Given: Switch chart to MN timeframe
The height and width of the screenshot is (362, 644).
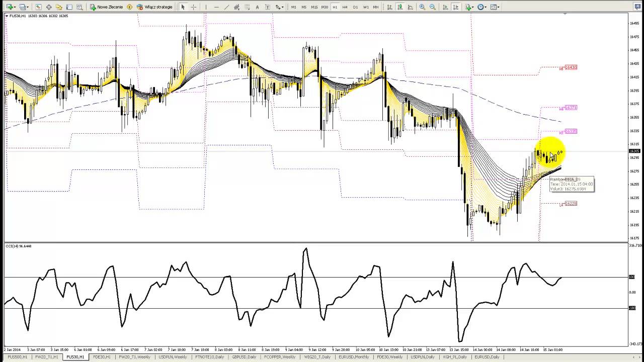Looking at the screenshot, I should [376, 7].
